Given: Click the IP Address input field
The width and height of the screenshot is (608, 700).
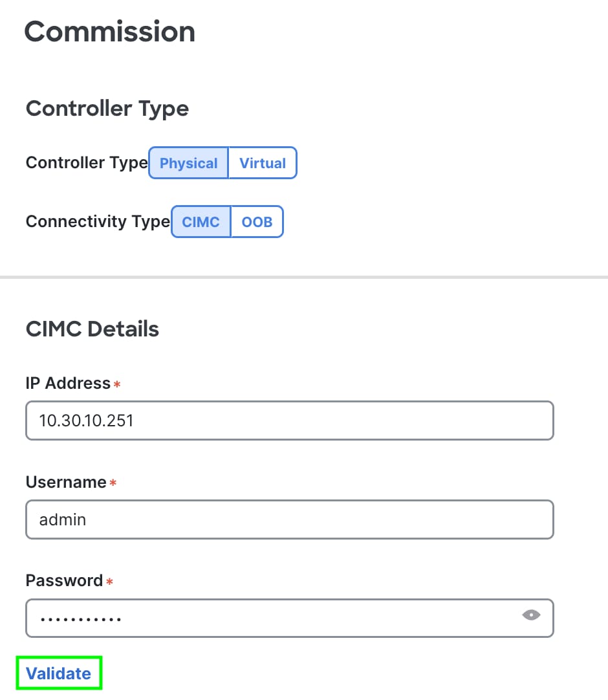Looking at the screenshot, I should coord(289,421).
